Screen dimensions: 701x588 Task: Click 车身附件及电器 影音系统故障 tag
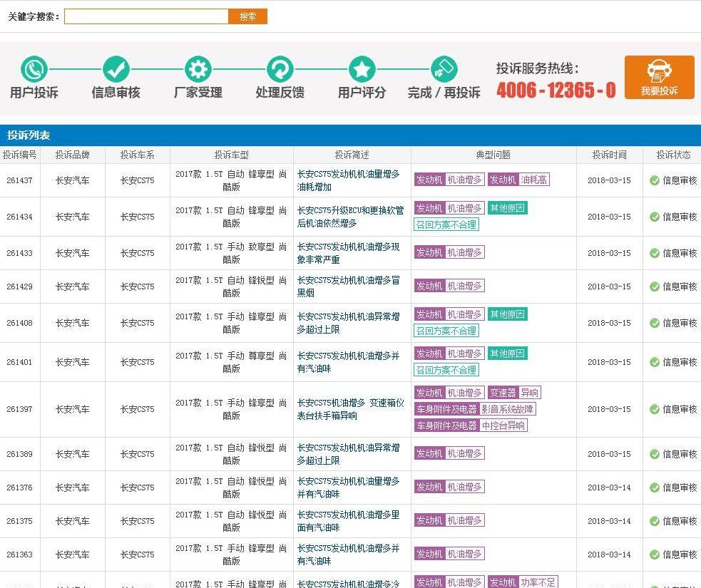(x=475, y=409)
